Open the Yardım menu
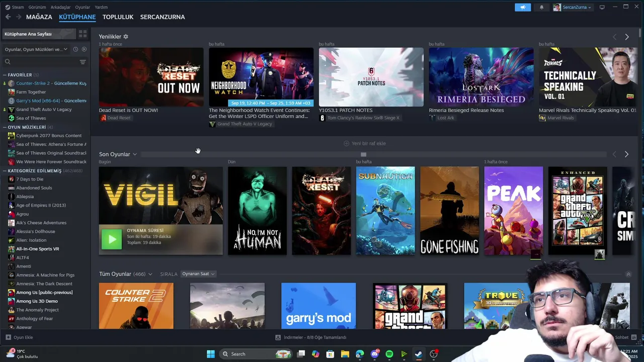Screen dimensions: 644x362 [101, 8]
